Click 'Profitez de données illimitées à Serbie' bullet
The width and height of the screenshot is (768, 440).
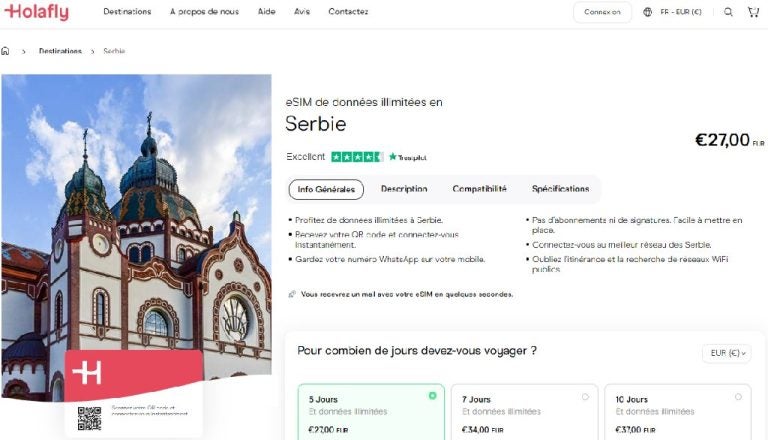369,220
